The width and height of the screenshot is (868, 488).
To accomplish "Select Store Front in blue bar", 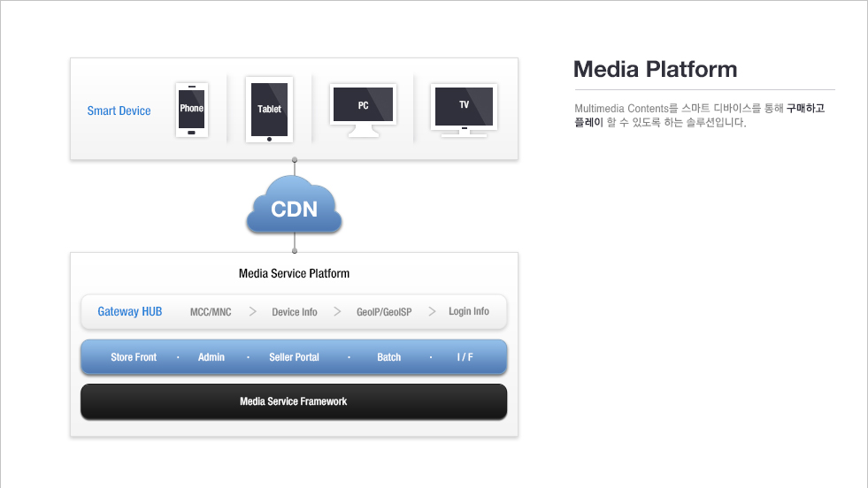I will coord(134,357).
